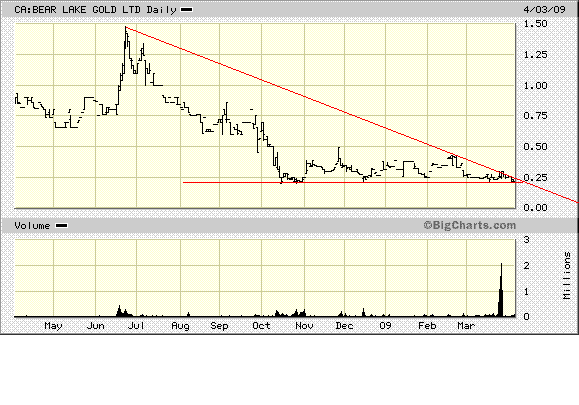
Task: Click the Oct month label
Action: pos(261,326)
